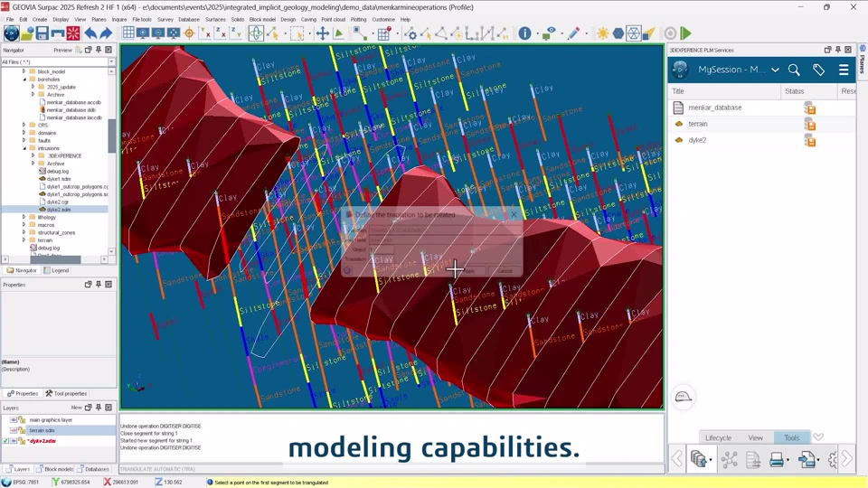Click the eye visibility icon in the toolbar
This screenshot has width=868, height=488.
pos(549,33)
